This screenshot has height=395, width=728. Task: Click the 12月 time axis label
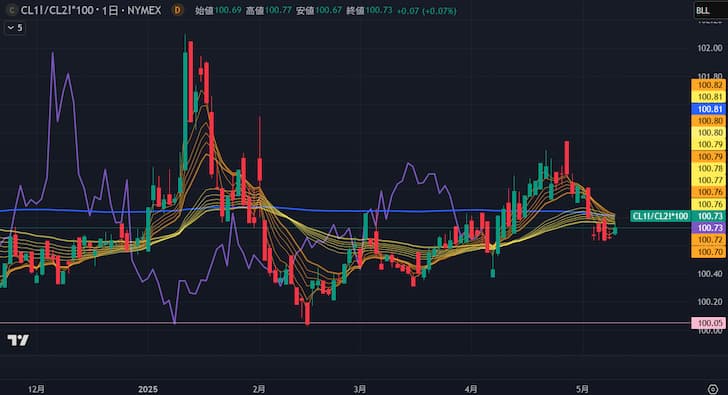pyautogui.click(x=37, y=389)
